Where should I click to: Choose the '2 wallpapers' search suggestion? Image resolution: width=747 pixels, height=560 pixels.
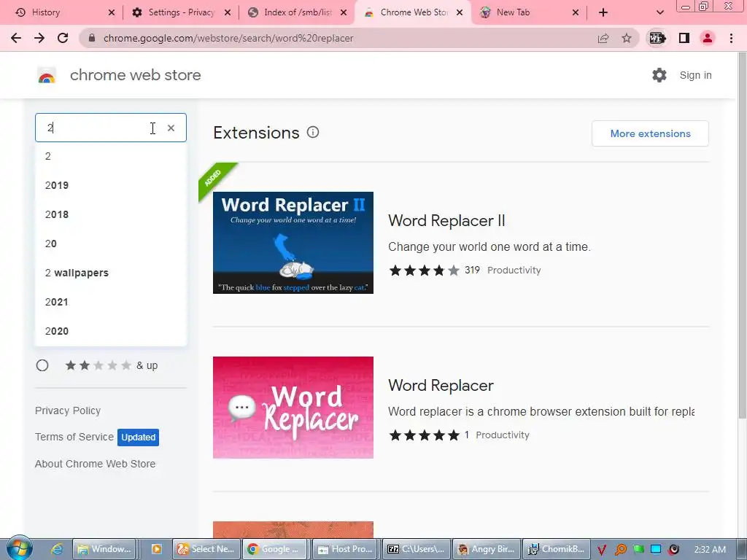[111, 273]
